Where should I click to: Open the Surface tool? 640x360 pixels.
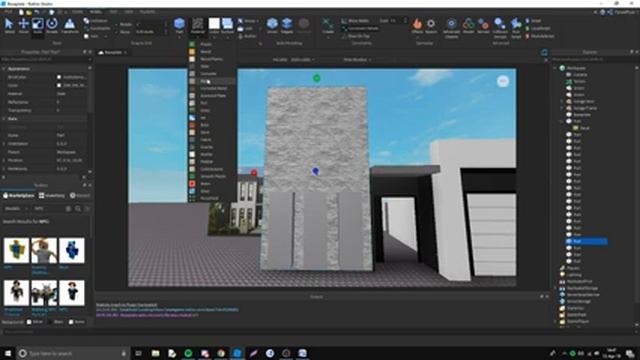click(227, 25)
